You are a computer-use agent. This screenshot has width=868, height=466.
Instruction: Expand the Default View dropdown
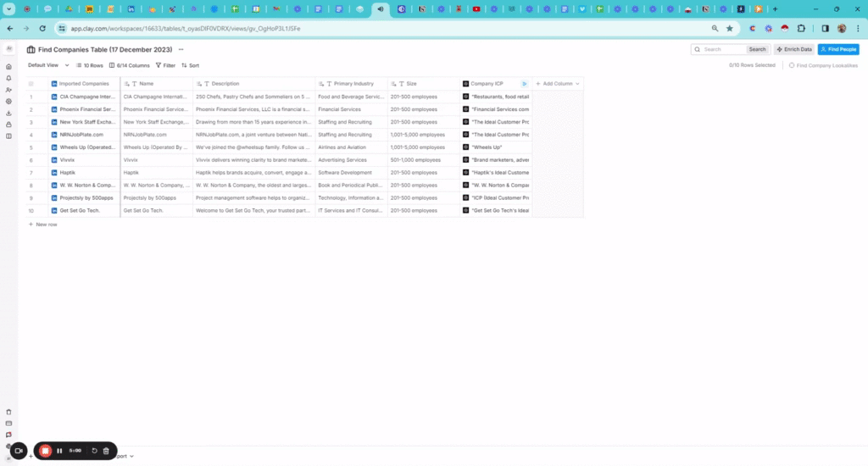pyautogui.click(x=47, y=65)
